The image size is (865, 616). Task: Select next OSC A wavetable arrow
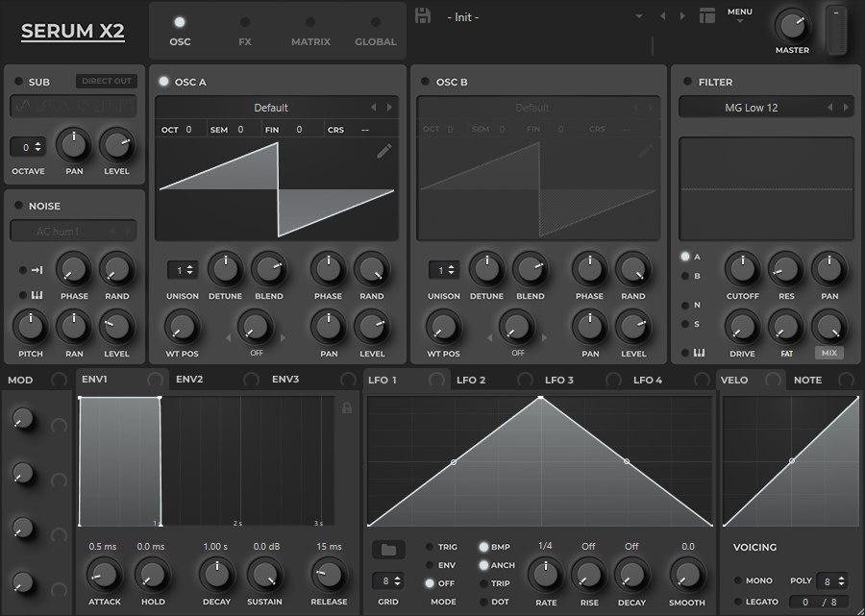(389, 108)
